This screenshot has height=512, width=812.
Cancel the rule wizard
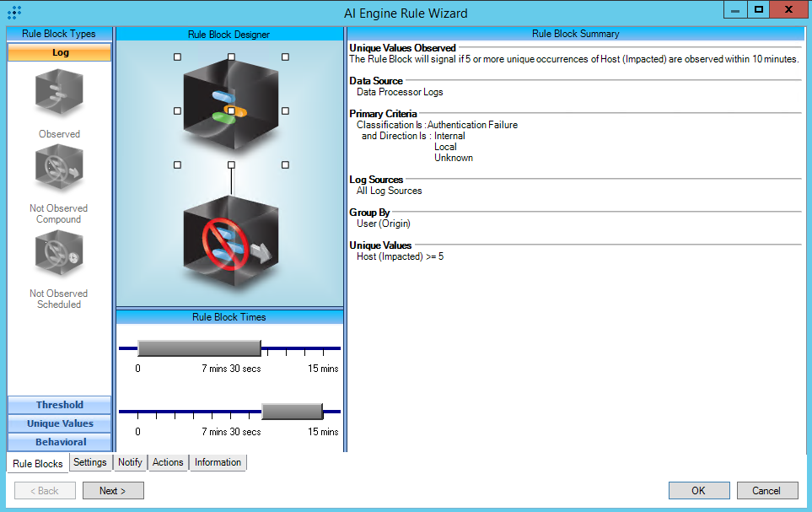tap(766, 490)
